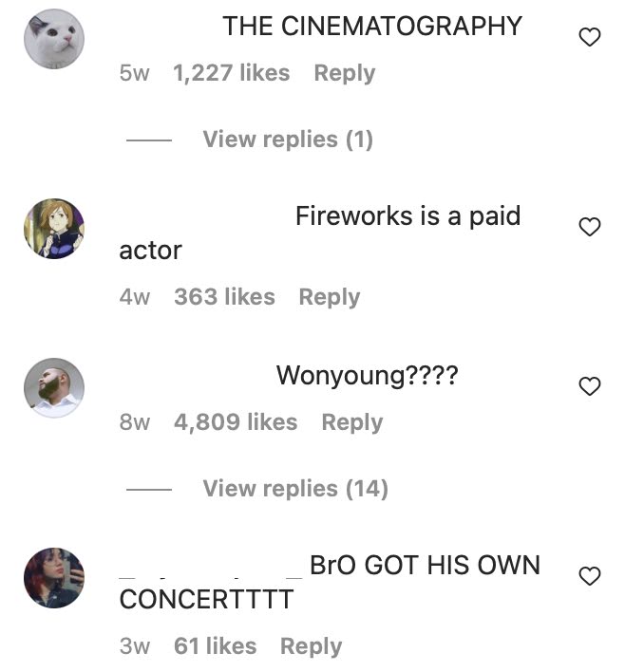This screenshot has width=625, height=672.
Task: Like the "Fireworks is a paid actor" comment
Action: tap(590, 227)
